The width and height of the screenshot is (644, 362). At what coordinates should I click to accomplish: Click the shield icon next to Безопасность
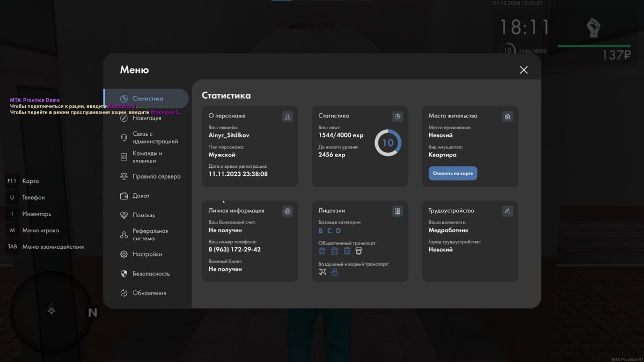tap(124, 274)
